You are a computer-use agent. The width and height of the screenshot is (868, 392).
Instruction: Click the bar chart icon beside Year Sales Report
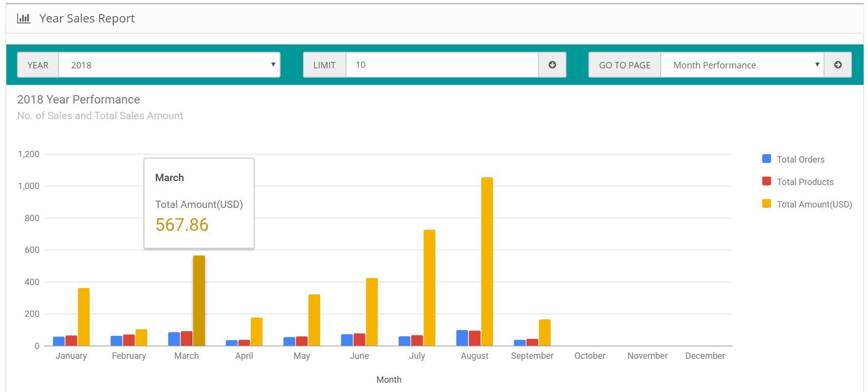point(23,19)
